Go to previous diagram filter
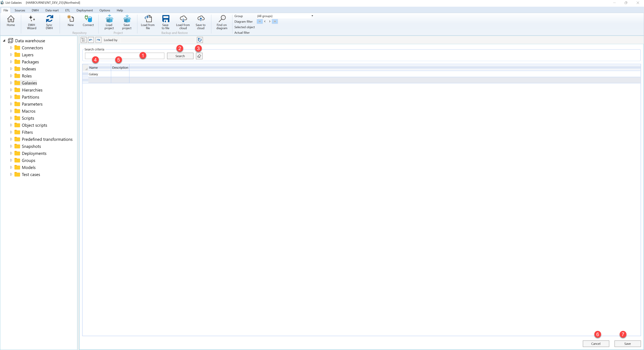This screenshot has height=350, width=644. point(265,21)
